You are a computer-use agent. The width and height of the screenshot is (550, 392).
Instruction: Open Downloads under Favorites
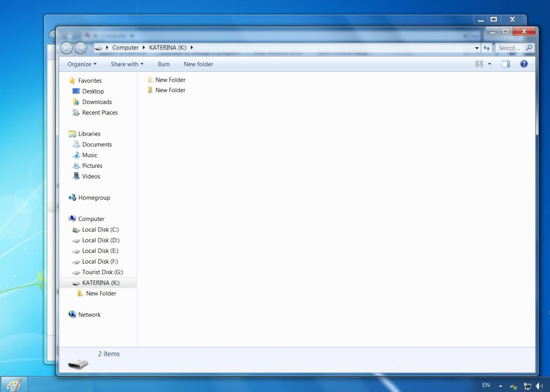pyautogui.click(x=92, y=102)
